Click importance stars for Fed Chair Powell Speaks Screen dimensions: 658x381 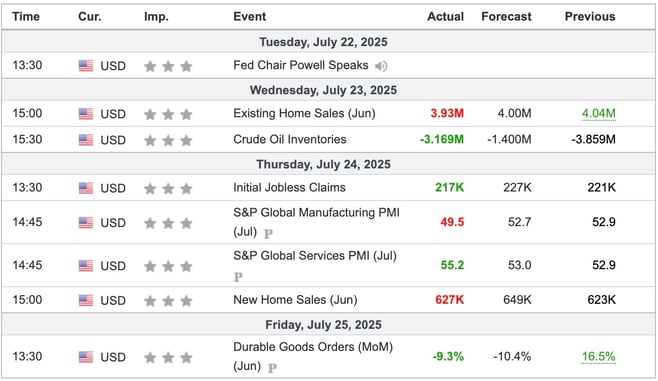coord(168,66)
